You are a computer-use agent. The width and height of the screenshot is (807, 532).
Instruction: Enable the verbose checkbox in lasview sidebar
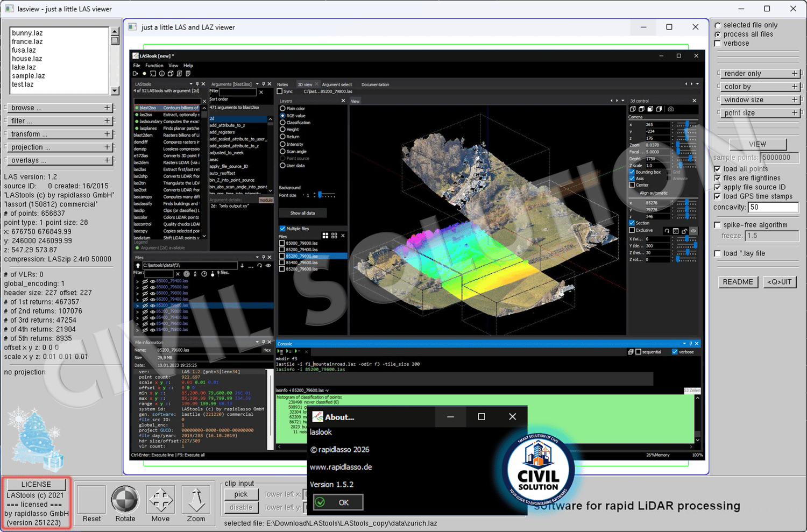point(718,44)
